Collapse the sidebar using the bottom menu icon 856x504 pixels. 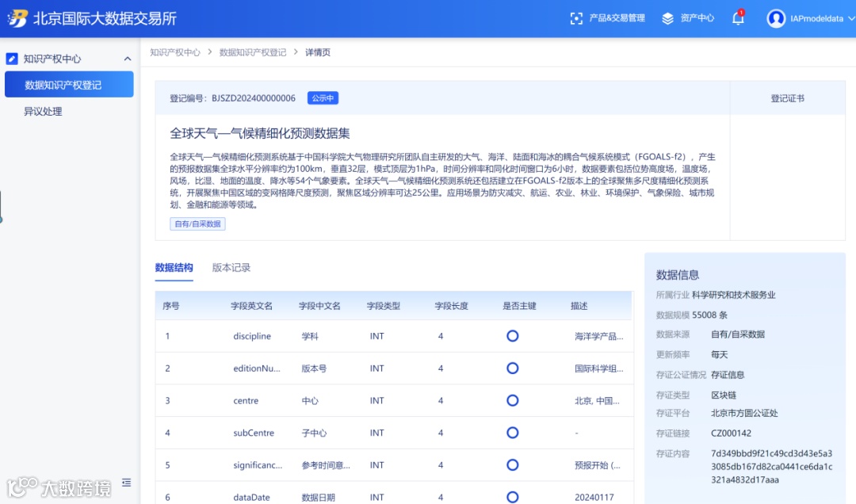(126, 483)
